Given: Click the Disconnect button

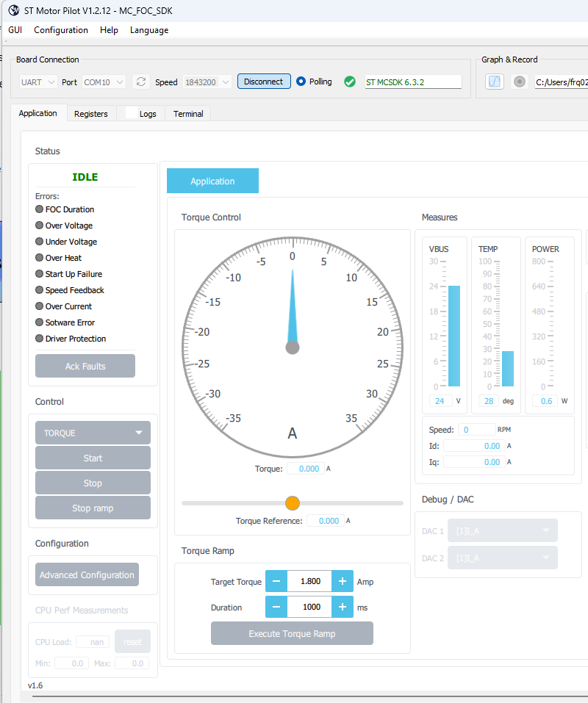Looking at the screenshot, I should 264,82.
